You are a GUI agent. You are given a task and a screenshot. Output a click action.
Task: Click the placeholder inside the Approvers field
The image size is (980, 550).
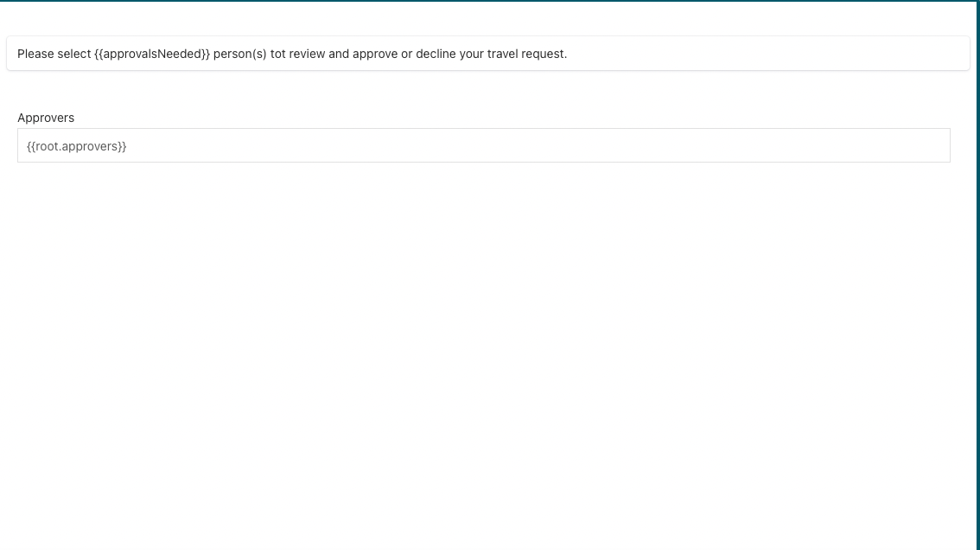coord(76,146)
